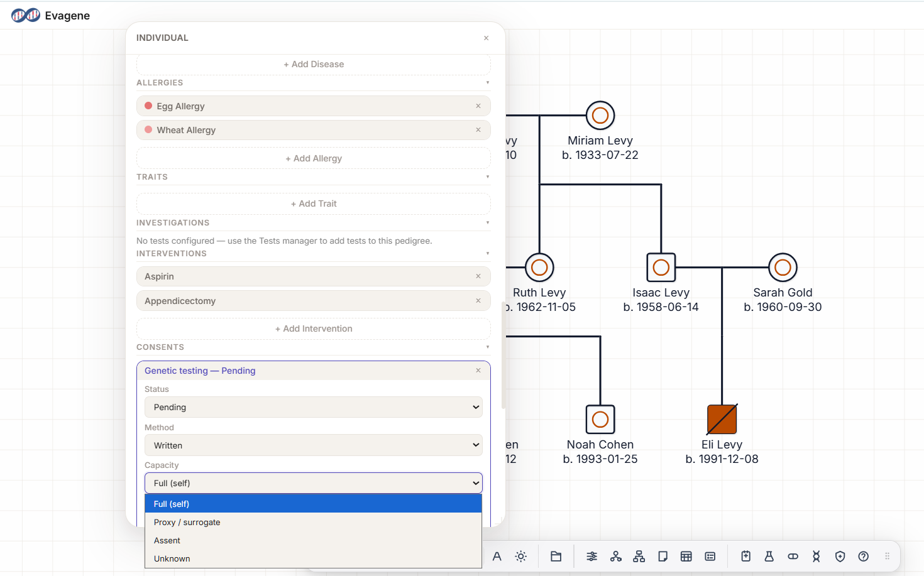924x576 pixels.
Task: Toggle the theme brightness icon
Action: pos(520,557)
